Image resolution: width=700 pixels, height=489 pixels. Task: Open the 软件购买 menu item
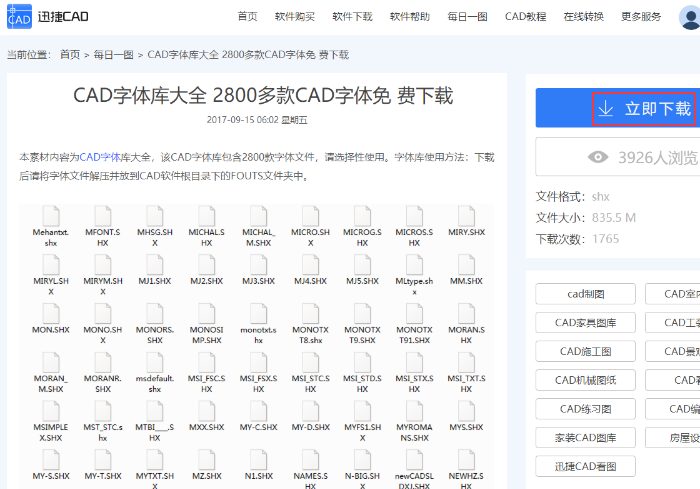[x=295, y=17]
